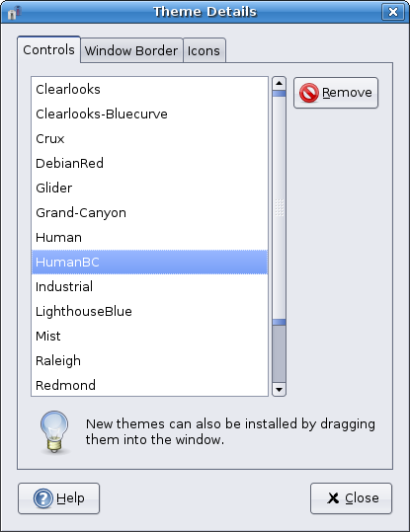
Task: Choose the Clearlooks-Bluecurve theme
Action: pos(149,114)
